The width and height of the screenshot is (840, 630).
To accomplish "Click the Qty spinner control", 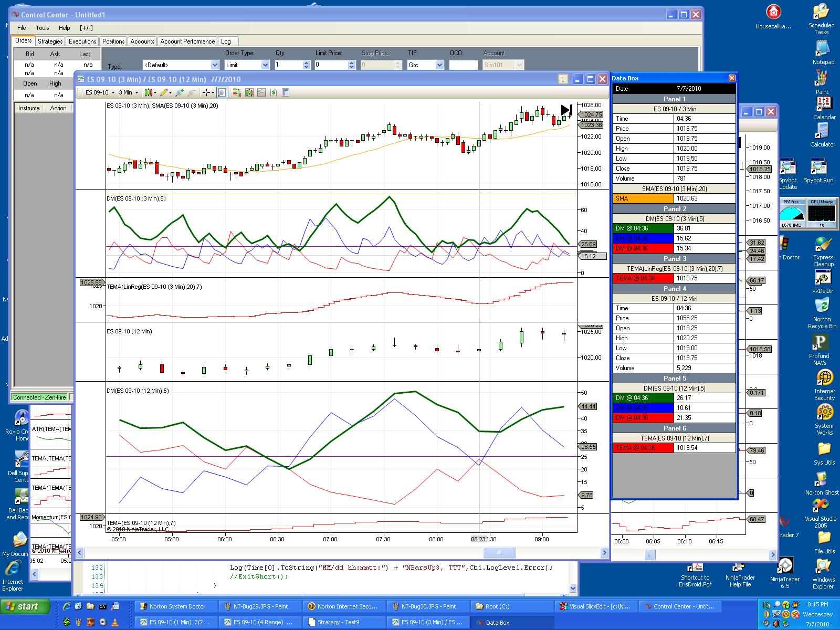I will click(307, 65).
